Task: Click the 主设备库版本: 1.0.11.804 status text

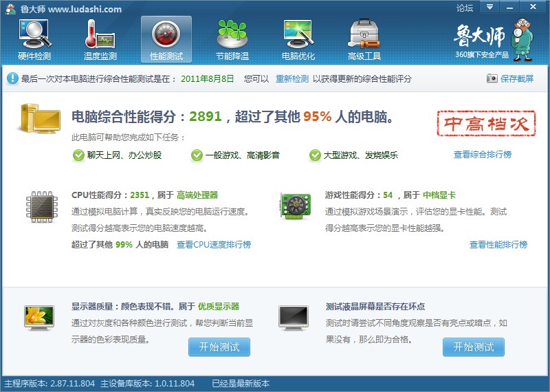Action: [x=147, y=384]
